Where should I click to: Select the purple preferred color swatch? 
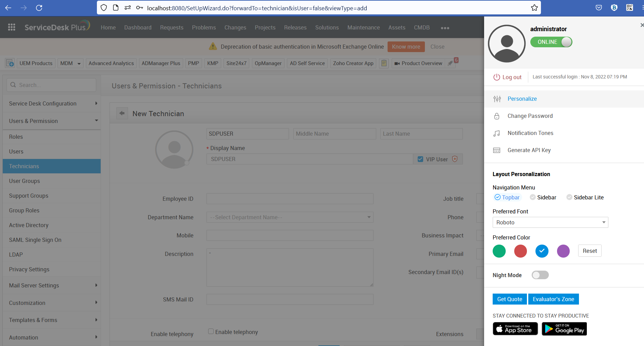[563, 251]
